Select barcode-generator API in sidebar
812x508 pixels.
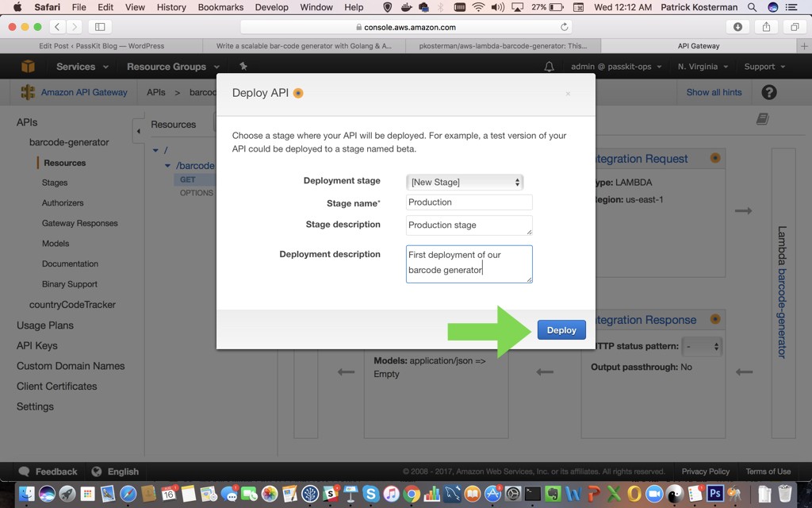coord(69,142)
